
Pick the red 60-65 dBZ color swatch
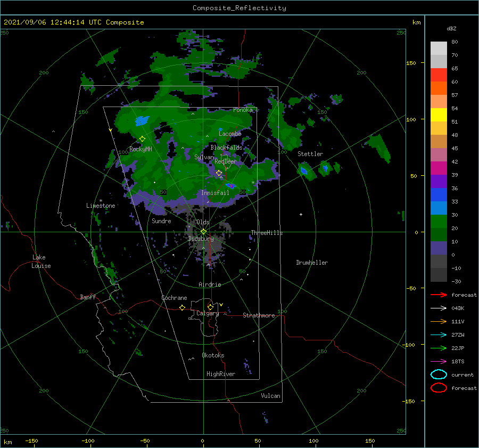click(439, 75)
